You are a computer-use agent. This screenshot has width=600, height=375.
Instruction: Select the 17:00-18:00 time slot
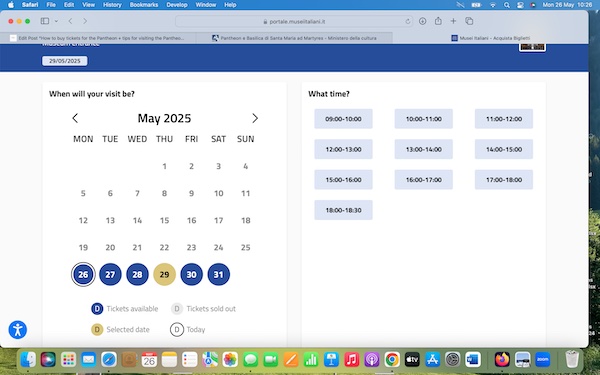tap(504, 179)
